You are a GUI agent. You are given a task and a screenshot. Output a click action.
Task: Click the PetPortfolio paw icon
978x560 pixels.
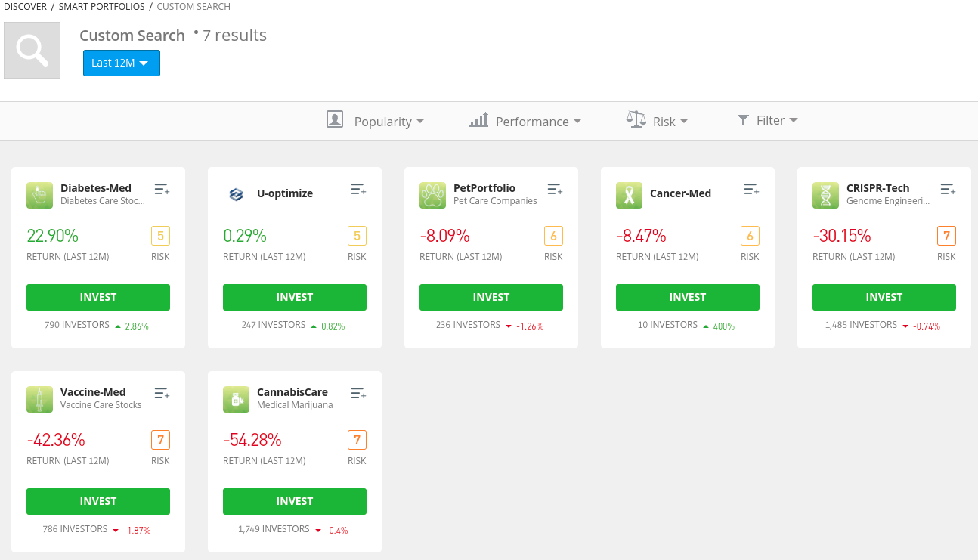point(432,195)
